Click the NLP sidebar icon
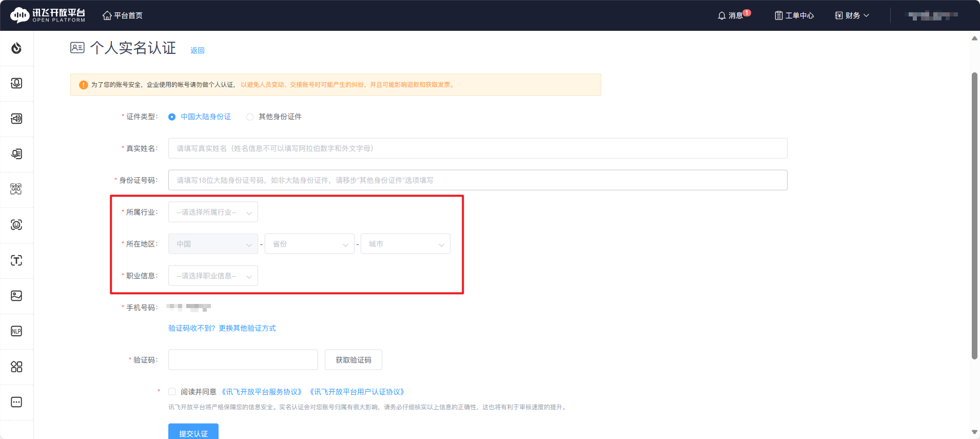Screen dimensions: 980x439 tap(16, 331)
